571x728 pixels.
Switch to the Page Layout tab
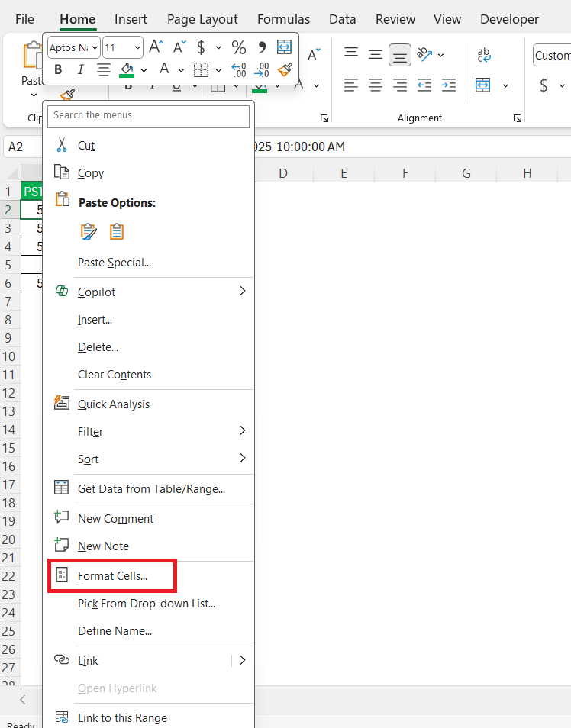pyautogui.click(x=202, y=19)
